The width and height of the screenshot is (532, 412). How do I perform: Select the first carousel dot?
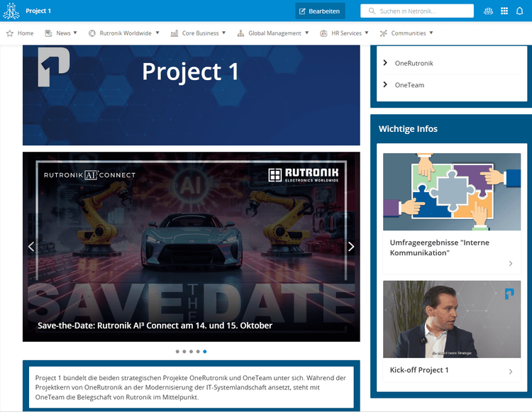177,352
